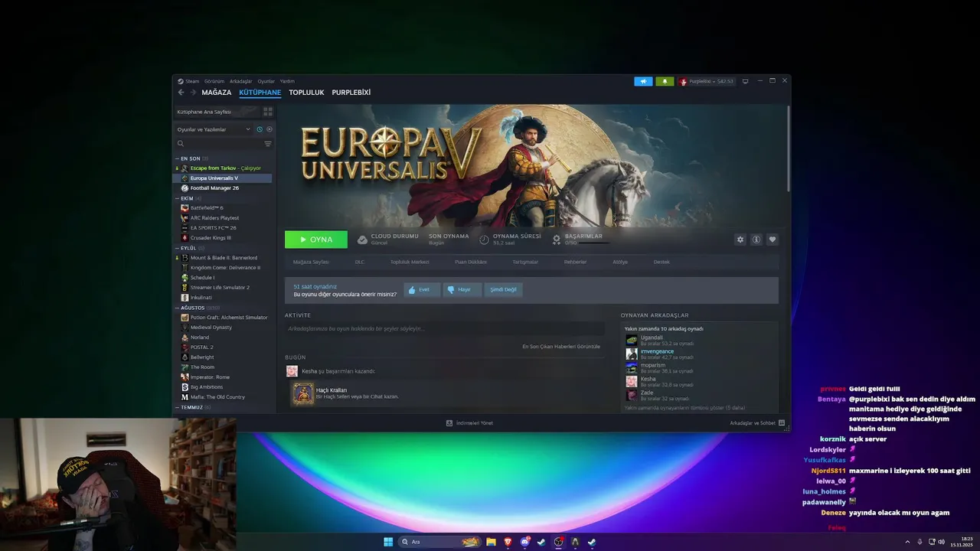Screen dimensions: 980x551
Task: Open the green notifications bell button
Action: pyautogui.click(x=665, y=81)
